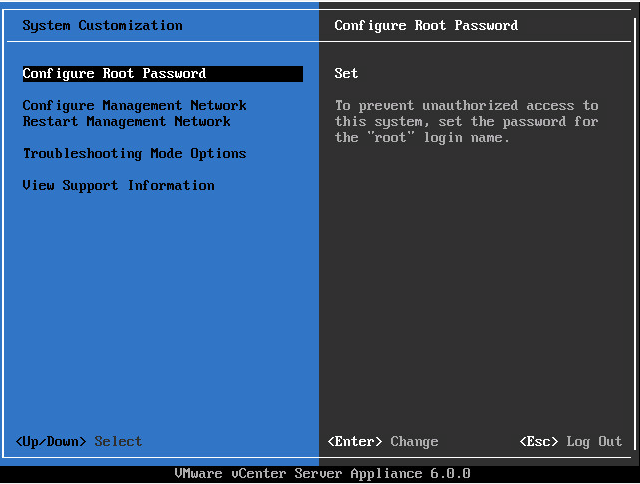This screenshot has height=484, width=640.
Task: Click the <Up/Down> key hint
Action: coord(51,442)
